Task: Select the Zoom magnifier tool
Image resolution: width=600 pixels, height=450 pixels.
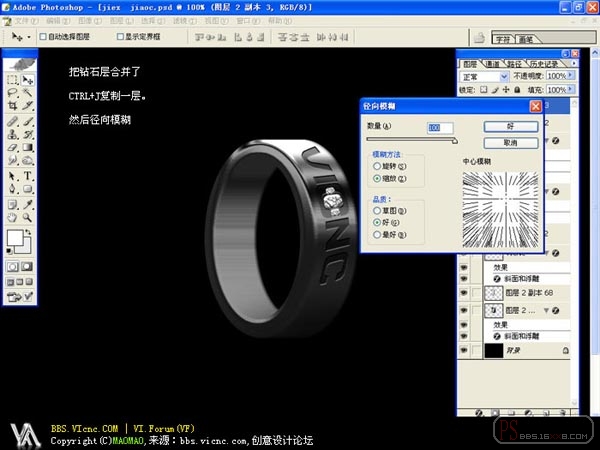Action: [28, 218]
